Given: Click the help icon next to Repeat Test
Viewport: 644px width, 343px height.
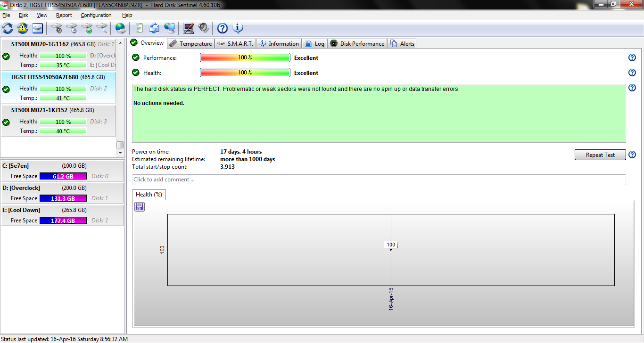Looking at the screenshot, I should (632, 155).
